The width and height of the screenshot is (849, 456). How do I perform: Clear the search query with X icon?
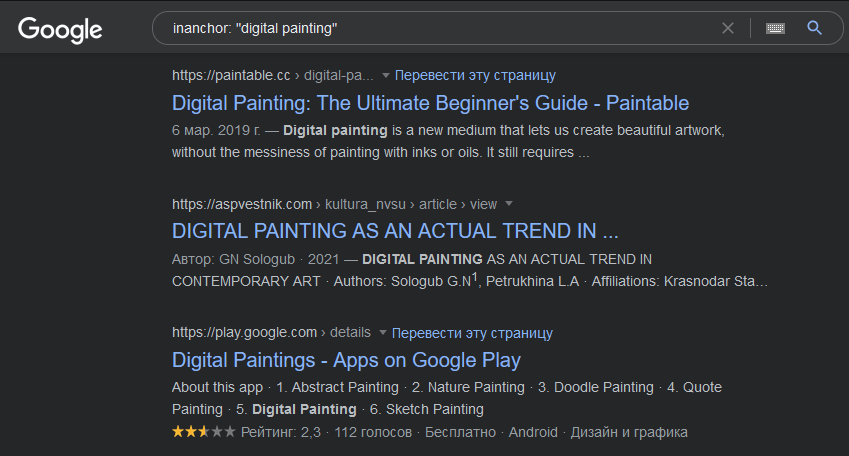(x=728, y=28)
